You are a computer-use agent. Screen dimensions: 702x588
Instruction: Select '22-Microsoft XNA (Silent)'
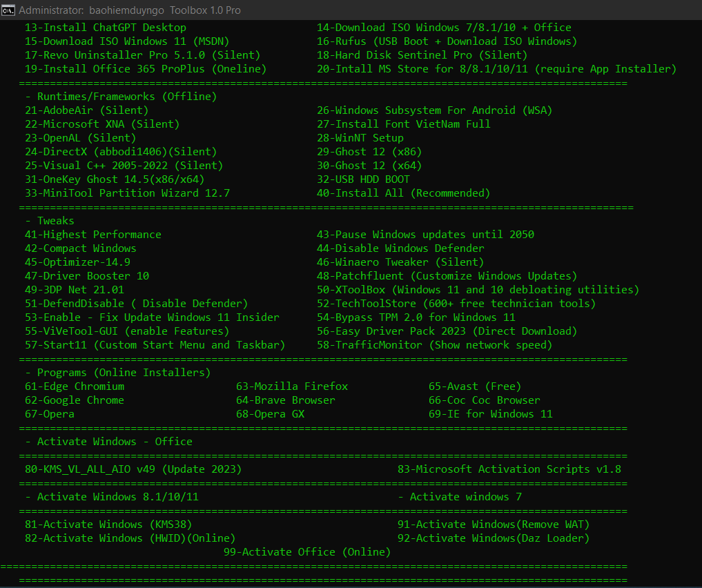point(102,124)
